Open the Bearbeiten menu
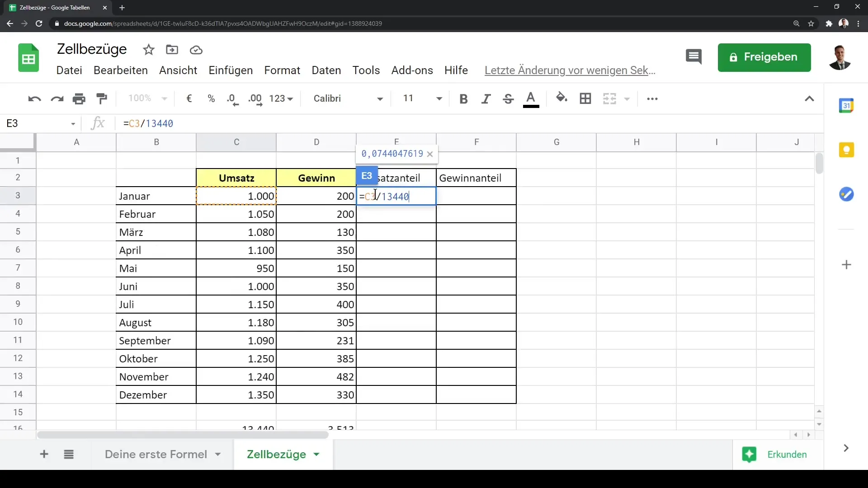This screenshot has width=868, height=488. point(121,70)
